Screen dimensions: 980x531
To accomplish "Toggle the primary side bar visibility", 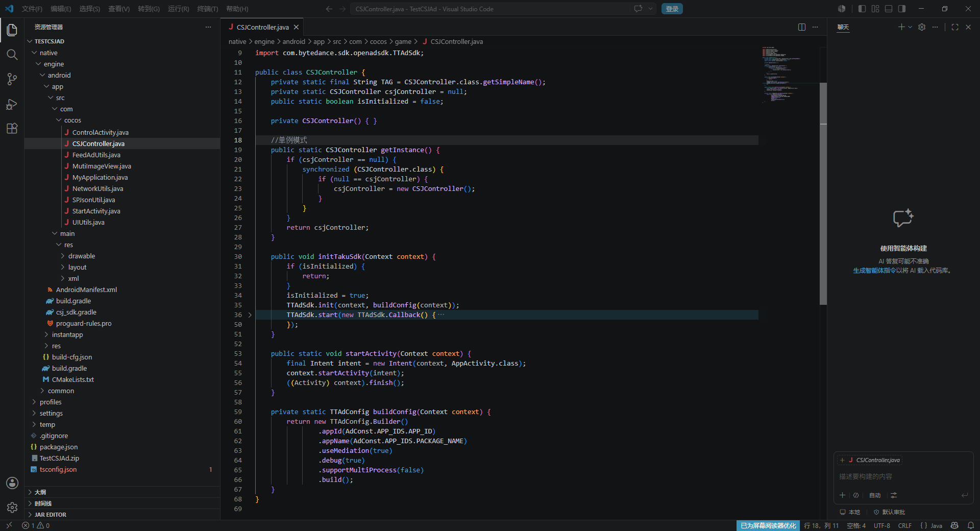I will tap(862, 9).
